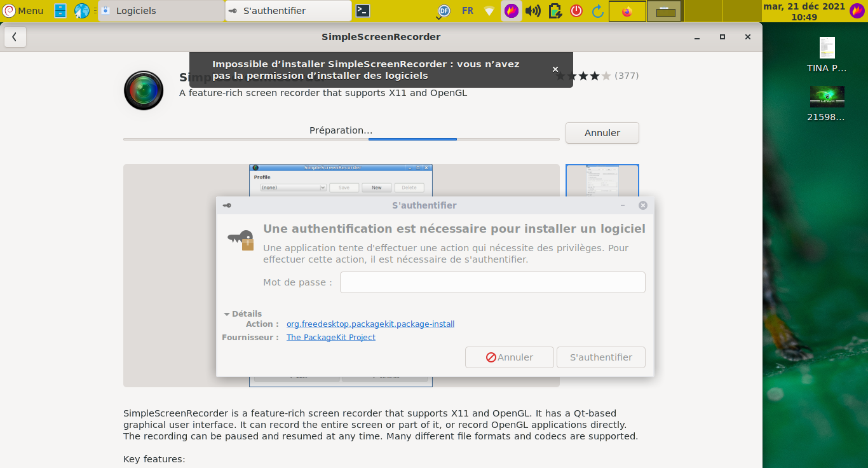Open the update manager shield icon
The image size is (868, 468).
click(x=555, y=11)
